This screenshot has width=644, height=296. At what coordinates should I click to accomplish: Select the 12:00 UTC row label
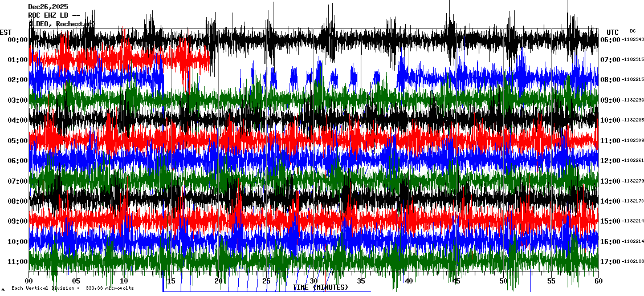[611, 161]
